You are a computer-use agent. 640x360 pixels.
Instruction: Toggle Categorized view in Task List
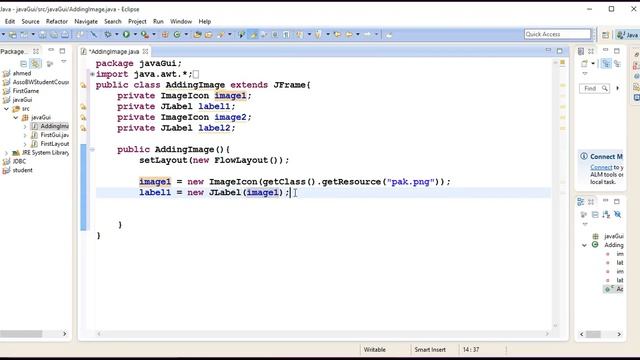[x=606, y=64]
